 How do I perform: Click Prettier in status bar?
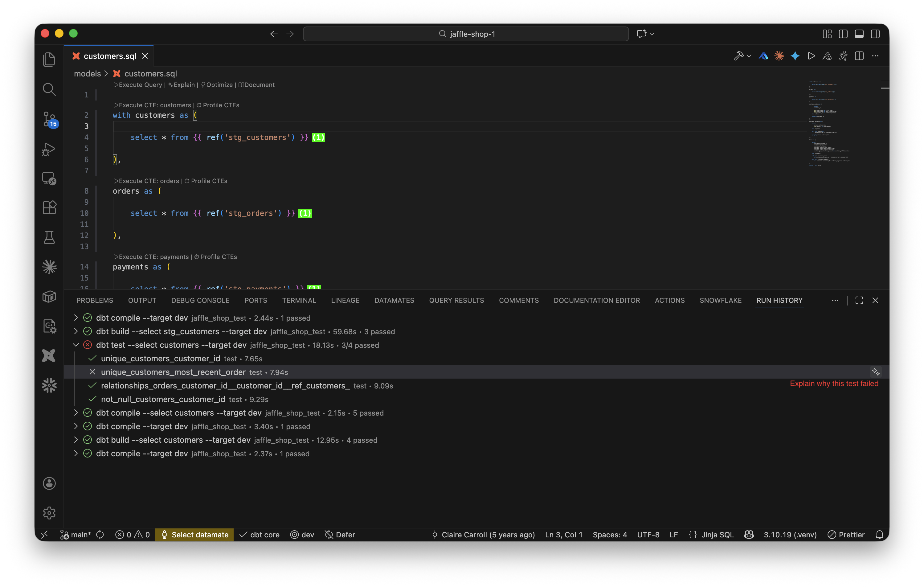[x=846, y=535]
